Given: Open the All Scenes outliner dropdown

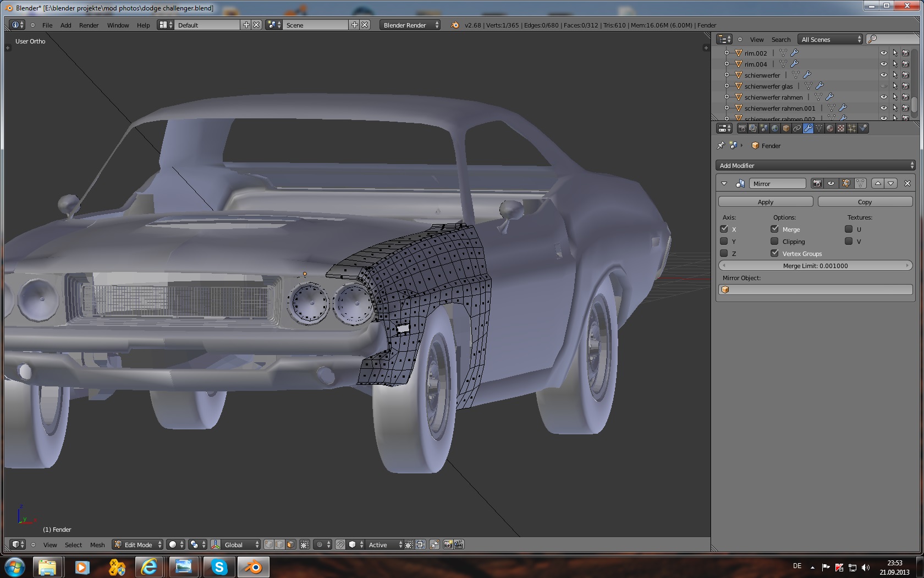Looking at the screenshot, I should click(x=831, y=39).
